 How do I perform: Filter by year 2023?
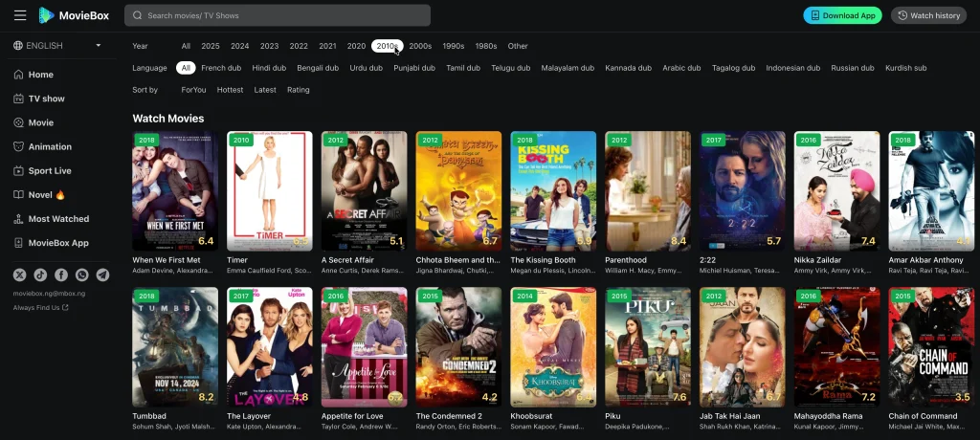click(x=269, y=46)
